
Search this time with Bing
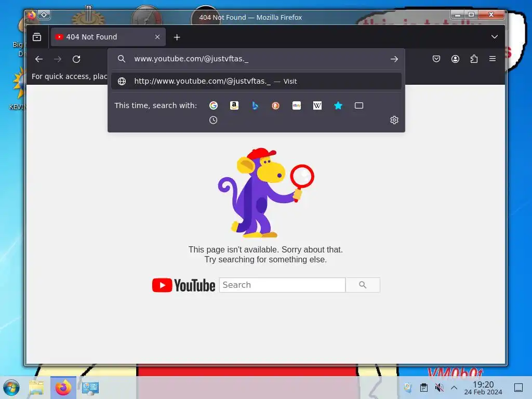pos(255,105)
